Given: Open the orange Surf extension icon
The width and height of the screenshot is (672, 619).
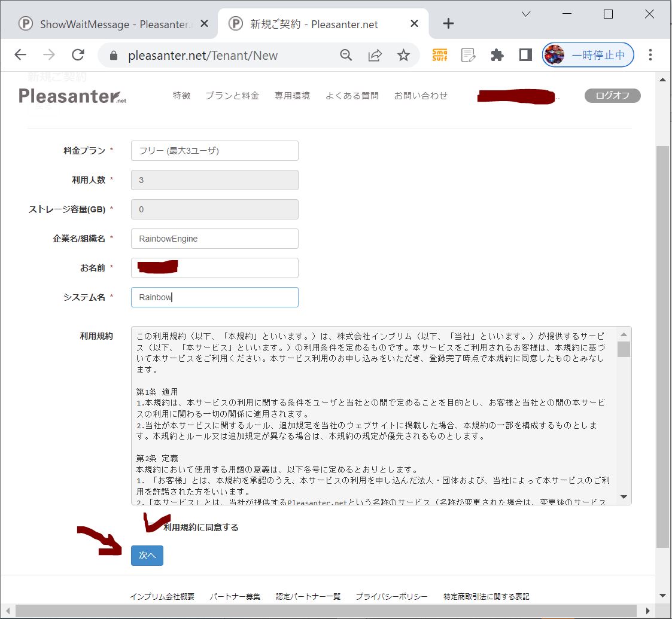Looking at the screenshot, I should coord(440,55).
